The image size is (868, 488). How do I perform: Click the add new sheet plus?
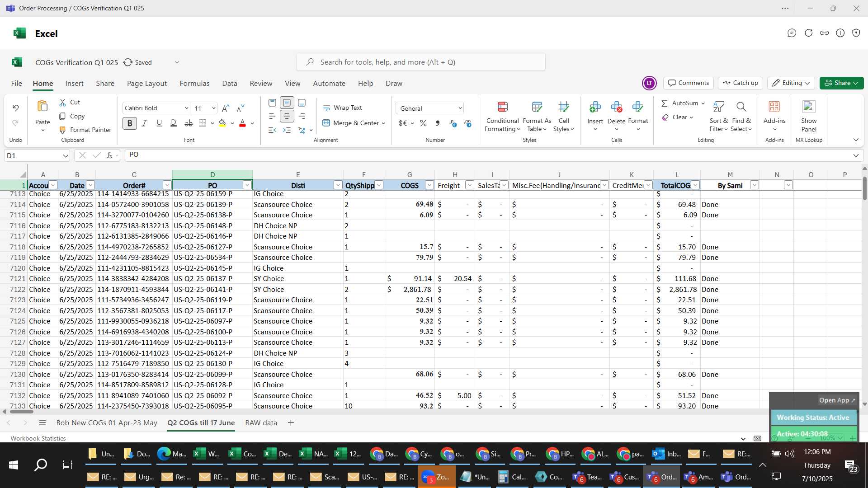291,423
